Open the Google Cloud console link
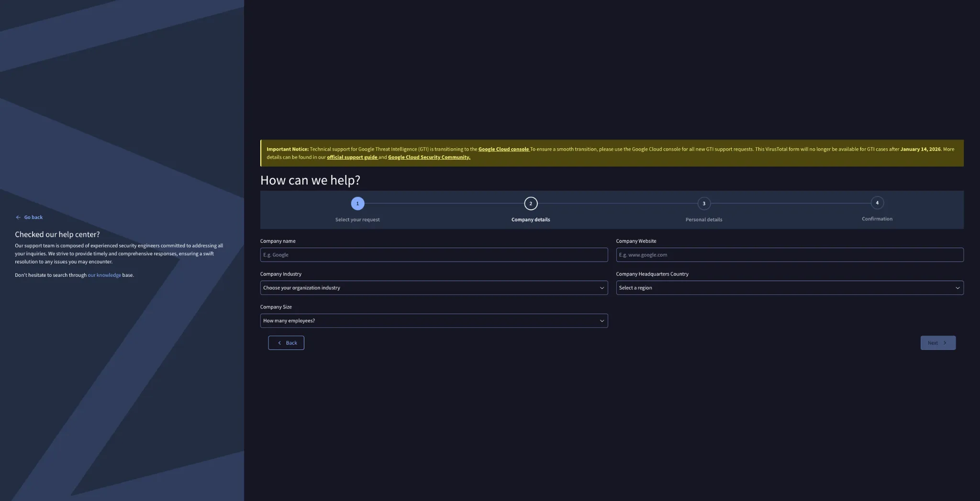 [504, 149]
